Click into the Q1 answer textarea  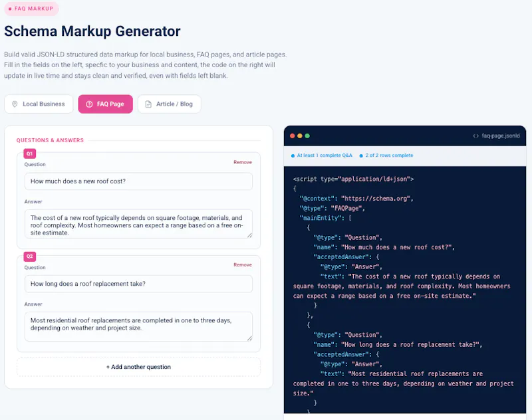click(138, 224)
